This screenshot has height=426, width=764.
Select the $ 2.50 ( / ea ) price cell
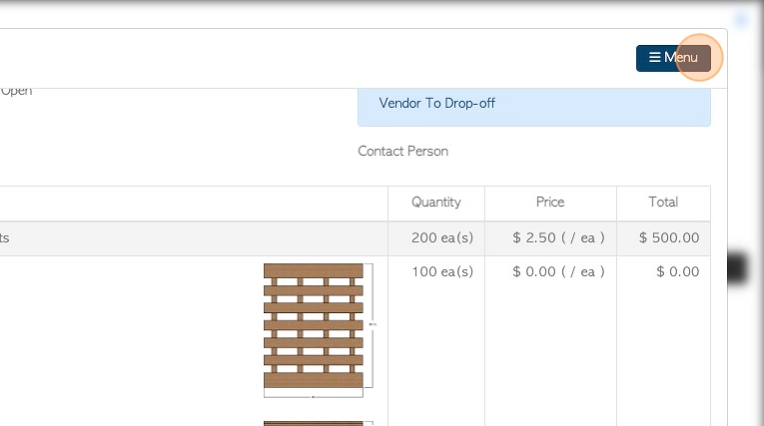(558, 238)
